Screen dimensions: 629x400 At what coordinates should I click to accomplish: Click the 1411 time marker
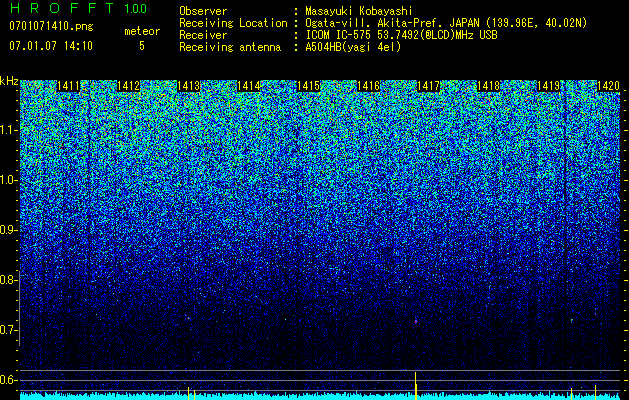click(x=68, y=86)
